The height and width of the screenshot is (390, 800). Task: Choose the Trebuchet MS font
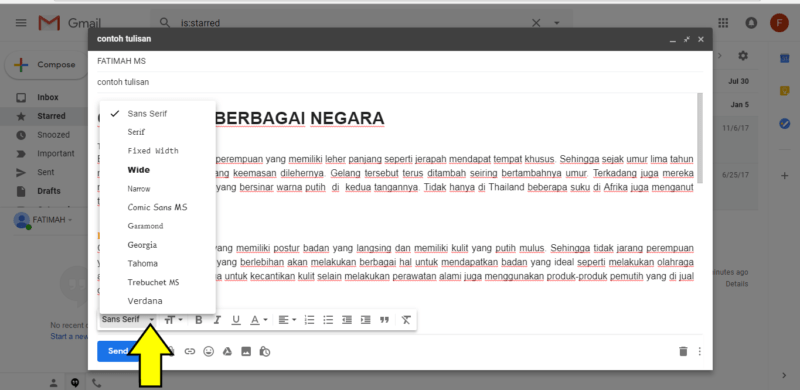click(158, 282)
